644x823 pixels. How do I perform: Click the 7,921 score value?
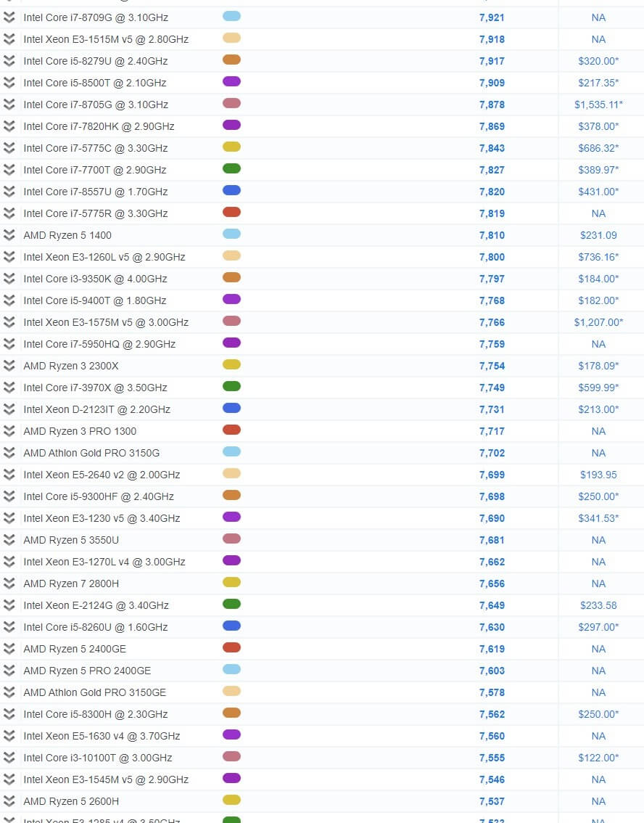492,17
